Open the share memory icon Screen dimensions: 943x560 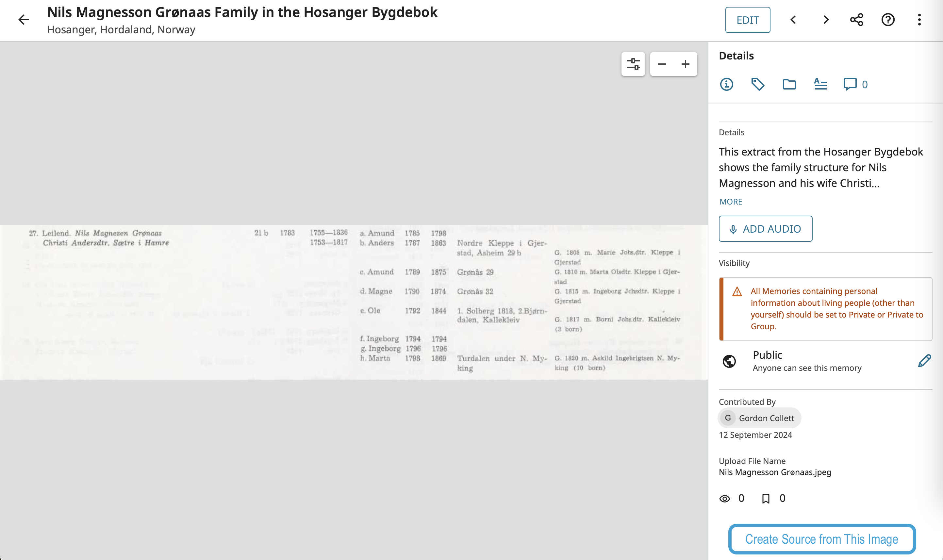[x=856, y=20]
